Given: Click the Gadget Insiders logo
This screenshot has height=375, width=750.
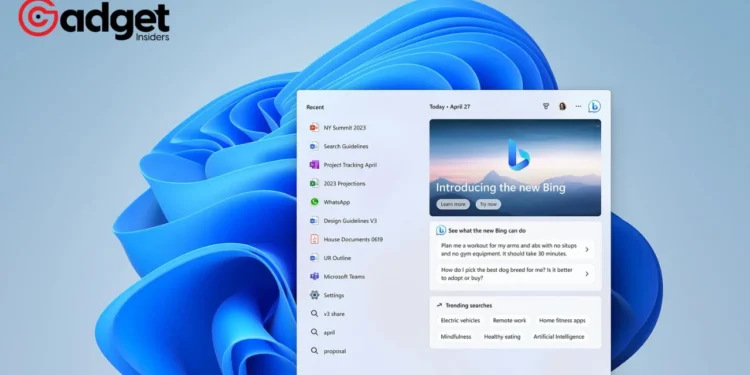Looking at the screenshot, I should [x=94, y=20].
